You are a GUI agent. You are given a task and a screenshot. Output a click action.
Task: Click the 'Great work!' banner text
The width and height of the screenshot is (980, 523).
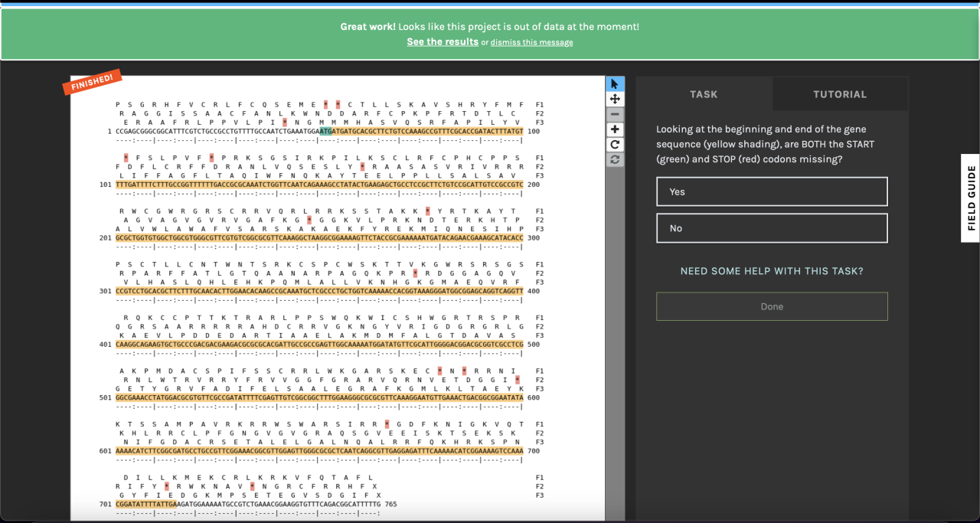368,27
